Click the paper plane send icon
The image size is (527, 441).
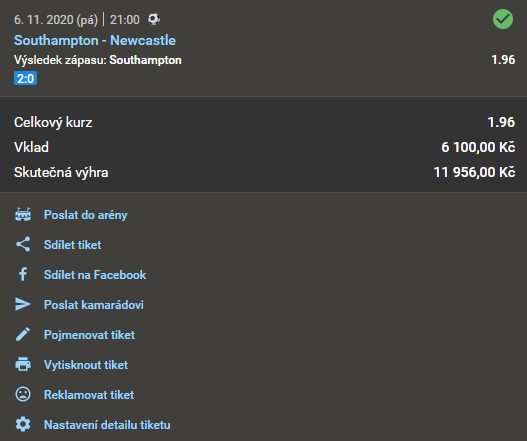tap(23, 304)
